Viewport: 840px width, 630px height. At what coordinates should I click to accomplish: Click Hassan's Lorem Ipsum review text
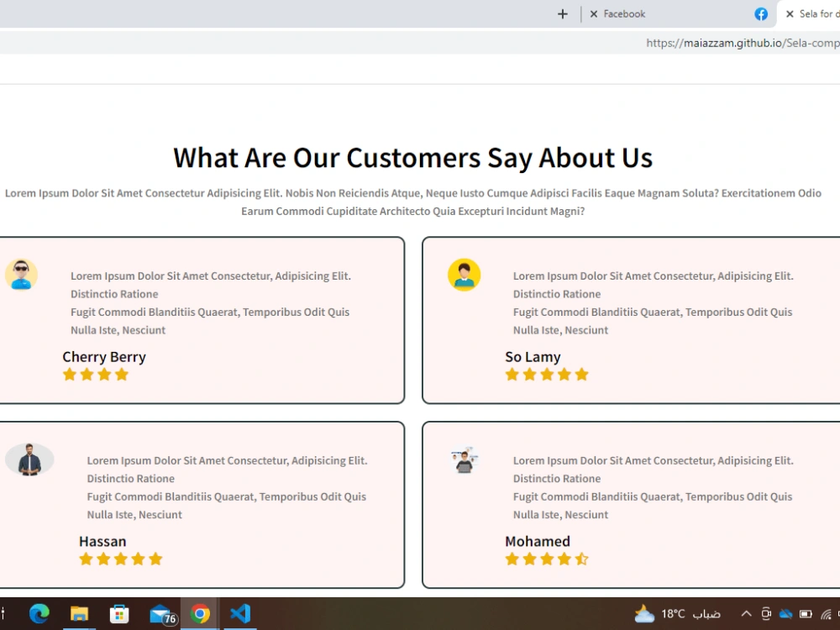pyautogui.click(x=227, y=487)
